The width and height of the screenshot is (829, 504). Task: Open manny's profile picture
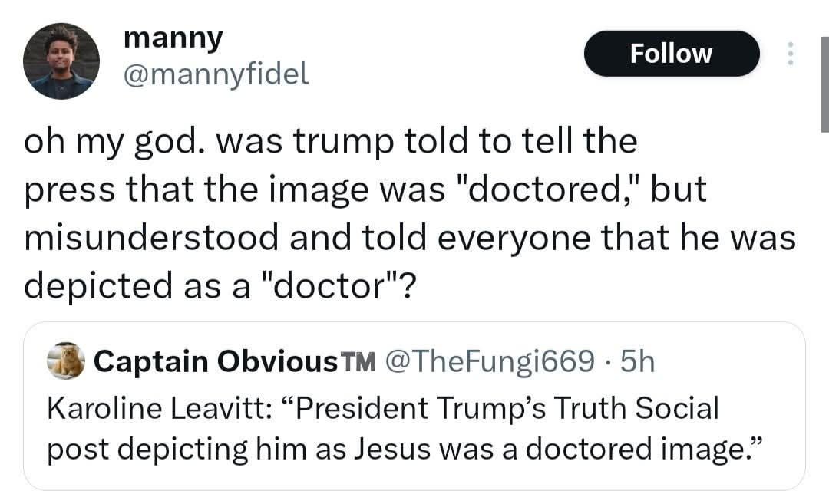pos(61,61)
